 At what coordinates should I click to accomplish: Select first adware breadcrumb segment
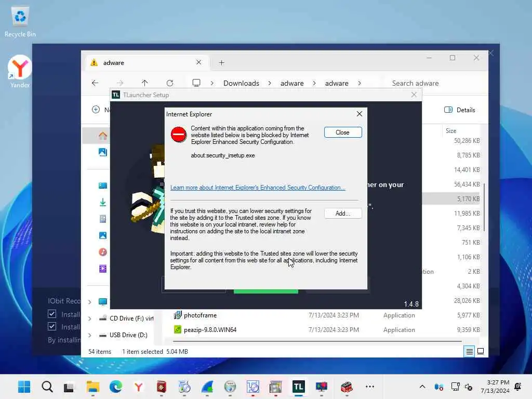coord(292,83)
